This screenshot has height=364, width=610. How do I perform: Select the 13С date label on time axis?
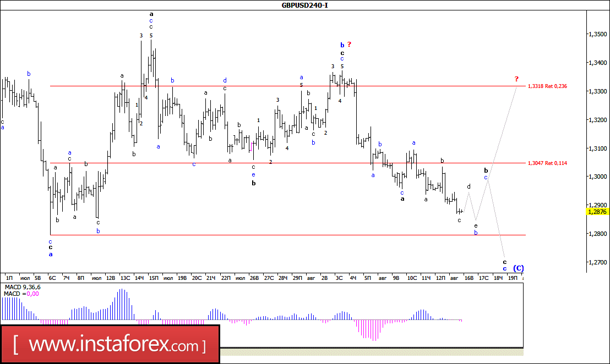tap(126, 278)
